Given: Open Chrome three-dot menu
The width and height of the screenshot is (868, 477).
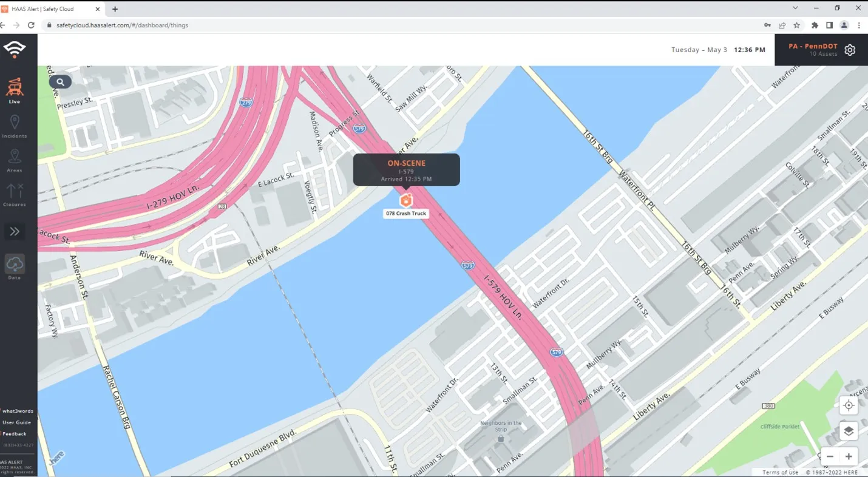Looking at the screenshot, I should click(x=859, y=25).
